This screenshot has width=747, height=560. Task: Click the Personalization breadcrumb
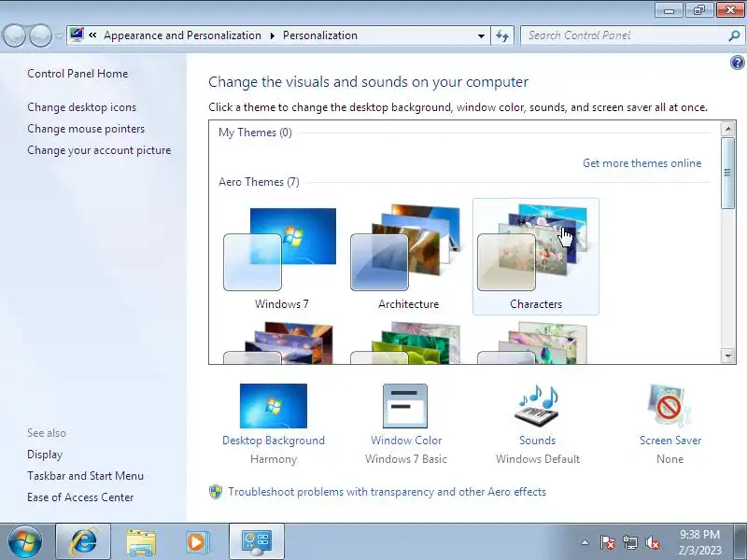(320, 35)
